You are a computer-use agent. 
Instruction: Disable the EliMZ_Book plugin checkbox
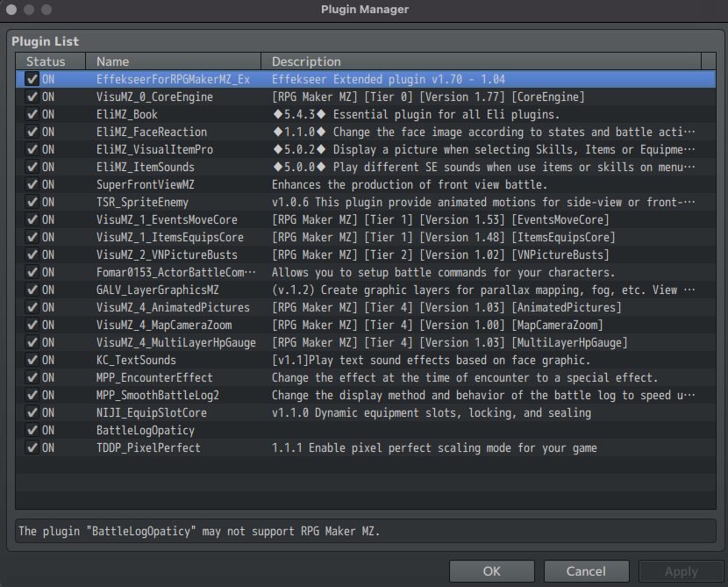(32, 115)
